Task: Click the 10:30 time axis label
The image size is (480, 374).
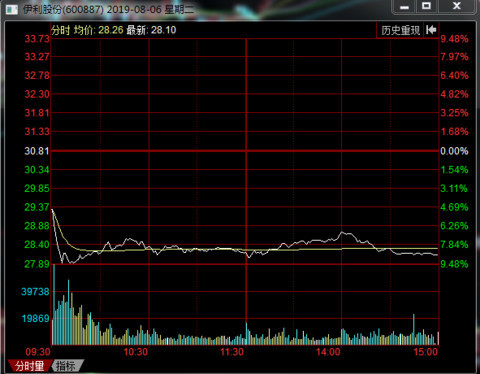Action: tap(136, 352)
